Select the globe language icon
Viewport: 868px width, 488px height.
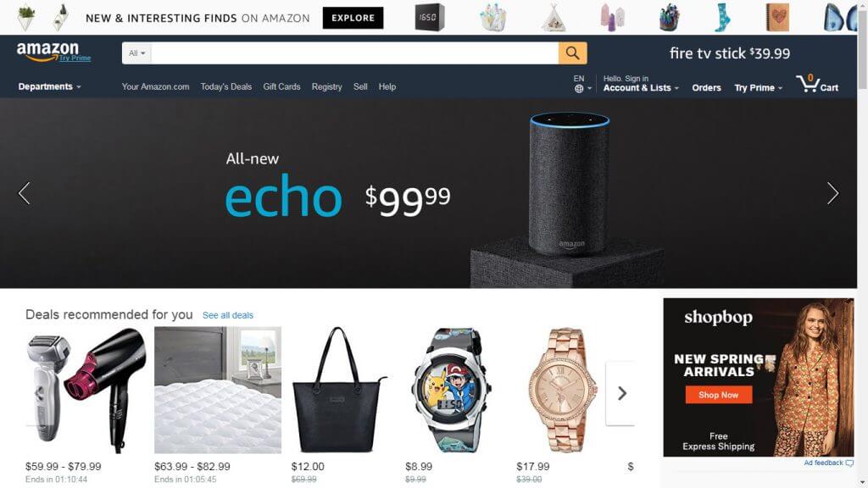(579, 88)
